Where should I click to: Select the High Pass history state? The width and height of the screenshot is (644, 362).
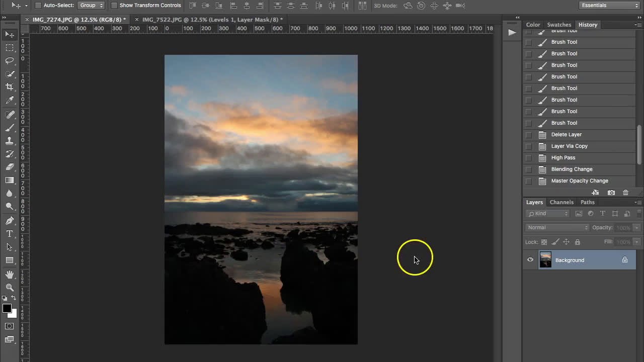coord(563,157)
